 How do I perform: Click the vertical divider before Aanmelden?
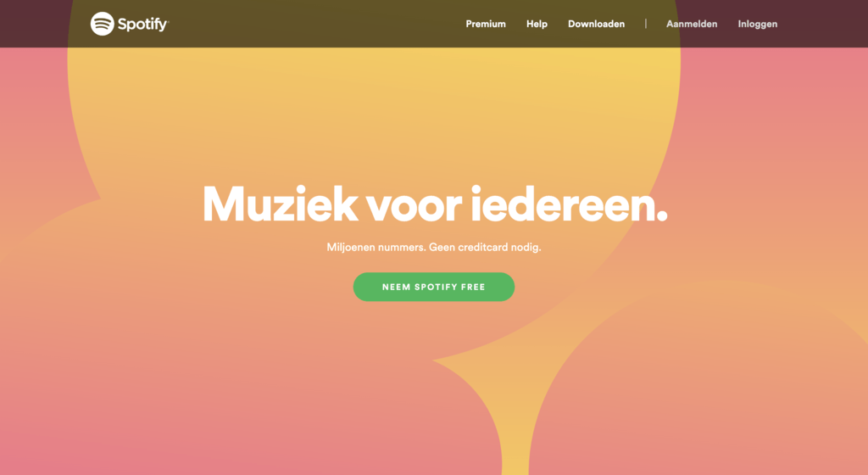coord(645,23)
